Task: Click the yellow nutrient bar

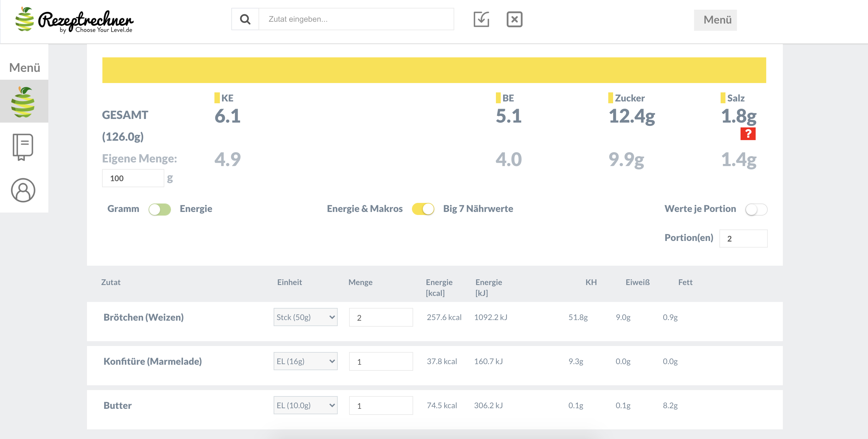Action: point(434,70)
